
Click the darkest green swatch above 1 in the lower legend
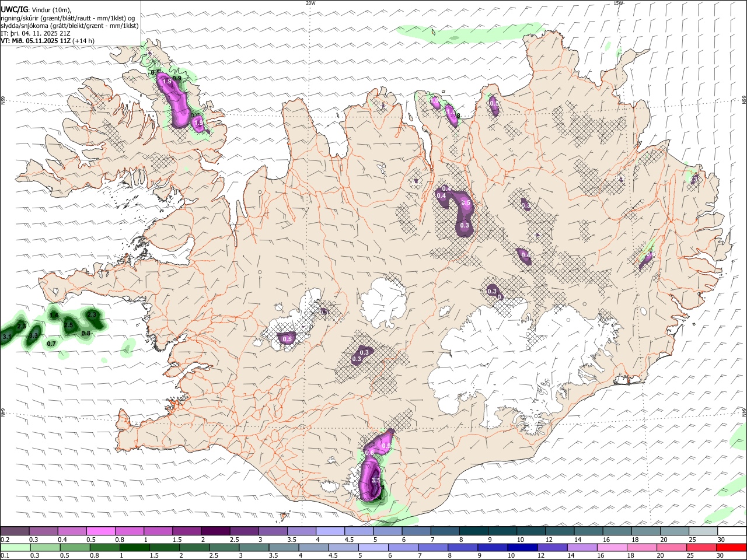tap(134, 547)
